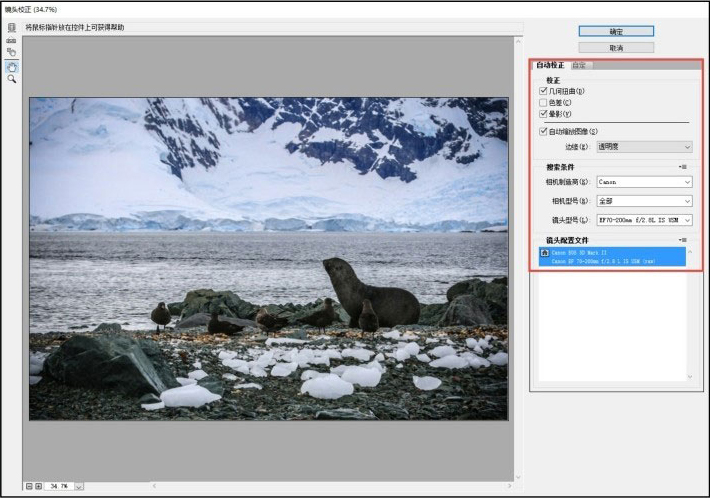Click the zoom in plus button

[38, 486]
